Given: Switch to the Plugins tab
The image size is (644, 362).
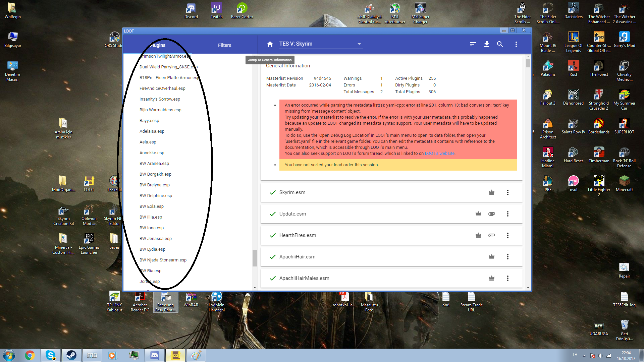Looking at the screenshot, I should [x=158, y=45].
